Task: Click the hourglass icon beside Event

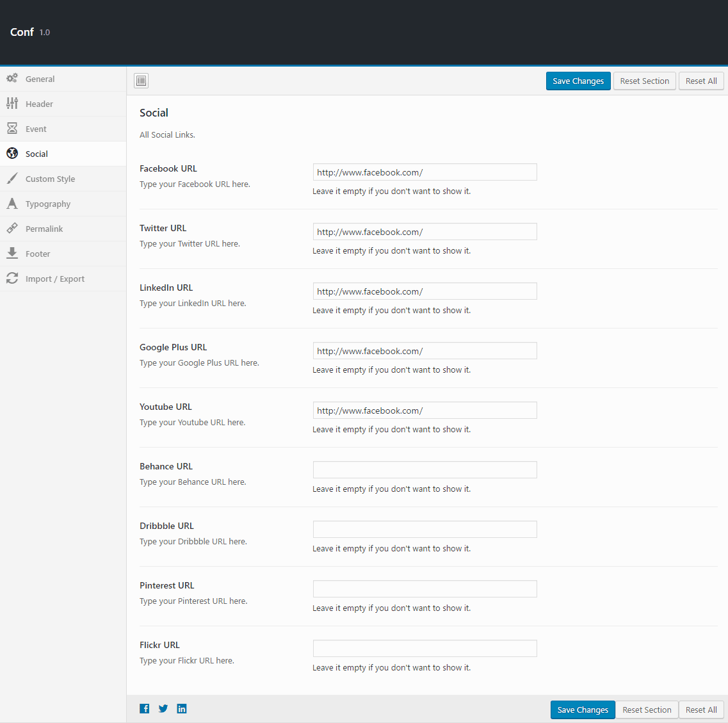Action: (12, 129)
